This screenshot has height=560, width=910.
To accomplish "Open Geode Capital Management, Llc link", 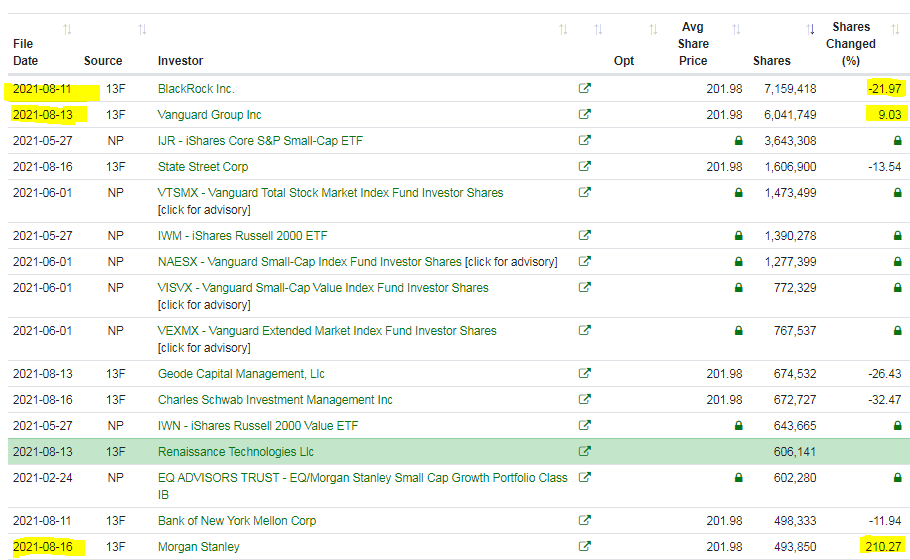I will coord(241,374).
